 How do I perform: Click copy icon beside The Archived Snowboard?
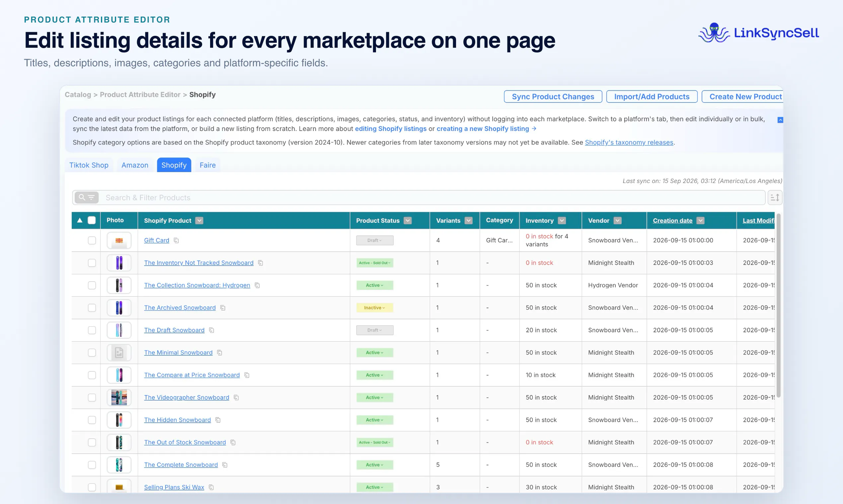point(223,308)
